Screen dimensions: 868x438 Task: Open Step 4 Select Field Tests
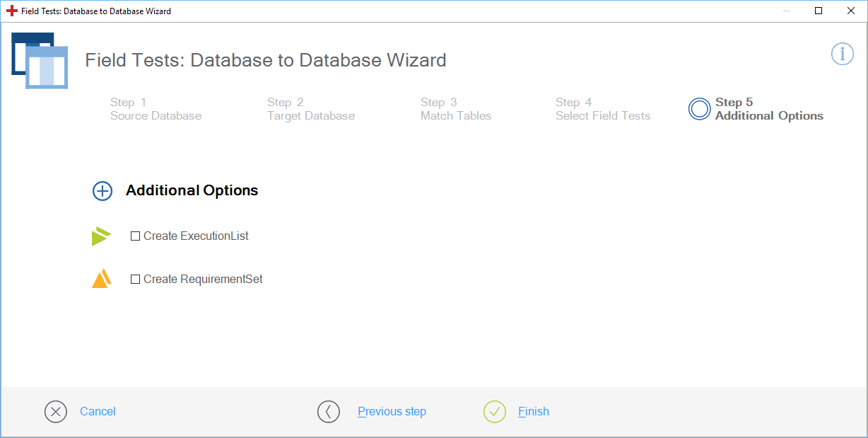tap(602, 109)
